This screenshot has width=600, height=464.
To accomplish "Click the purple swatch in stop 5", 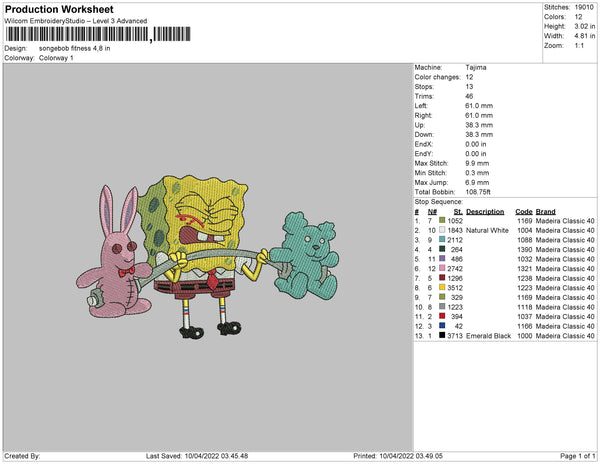I will [442, 259].
